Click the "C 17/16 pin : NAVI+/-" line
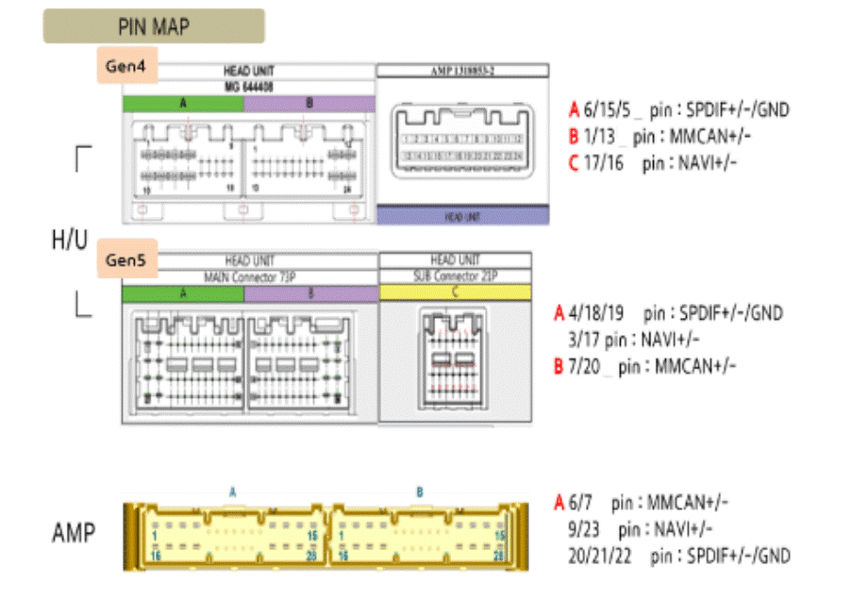This screenshot has width=868, height=600. coord(653,162)
